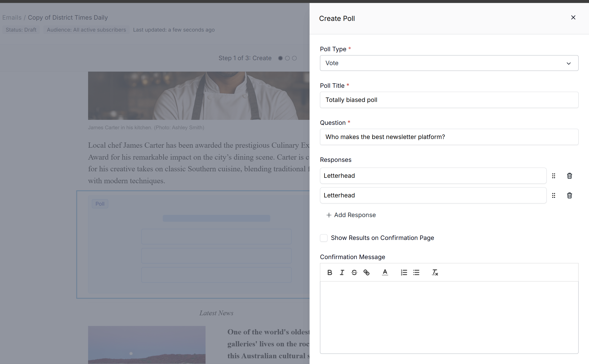
Task: Click the Status: Draft badge
Action: pos(21,30)
